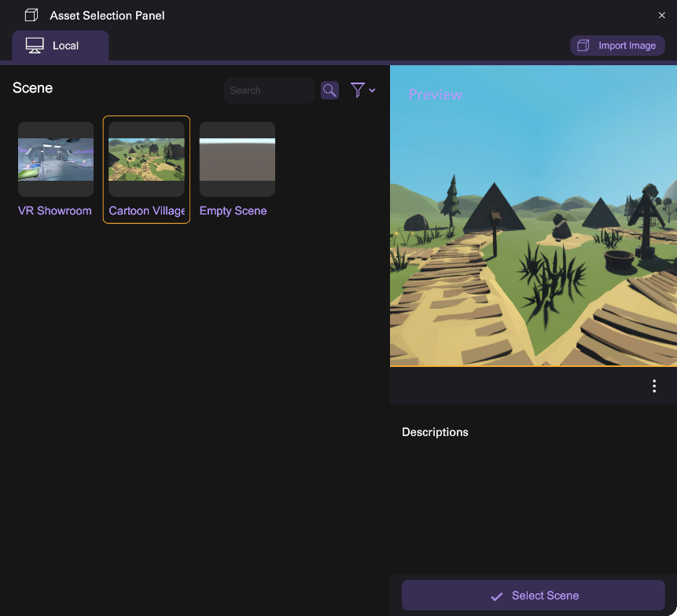677x616 pixels.
Task: Pick the Empty Scene thumbnail
Action: 237,159
